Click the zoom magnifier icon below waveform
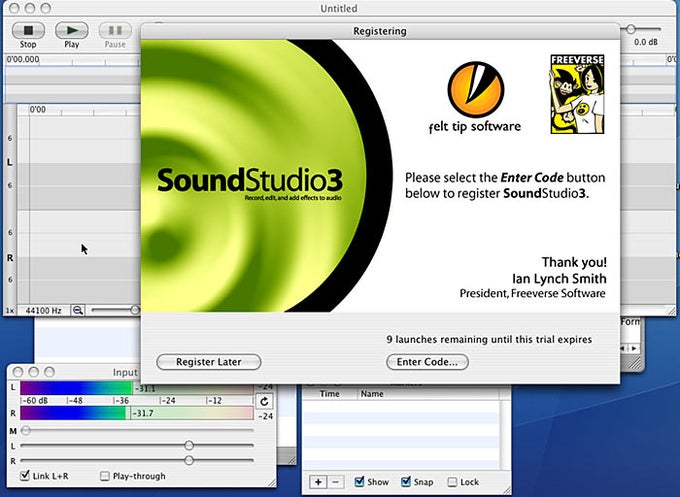Screen dimensions: 680x497 [x=78, y=310]
